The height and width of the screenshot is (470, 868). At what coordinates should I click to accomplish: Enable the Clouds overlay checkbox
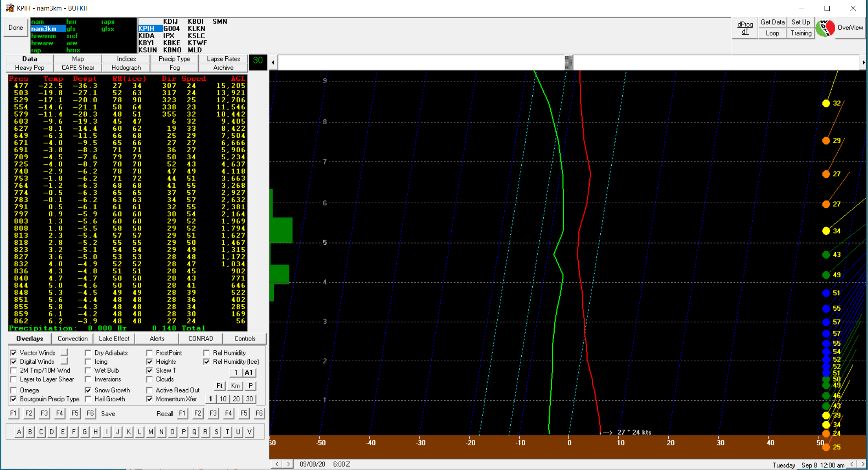[x=150, y=379]
